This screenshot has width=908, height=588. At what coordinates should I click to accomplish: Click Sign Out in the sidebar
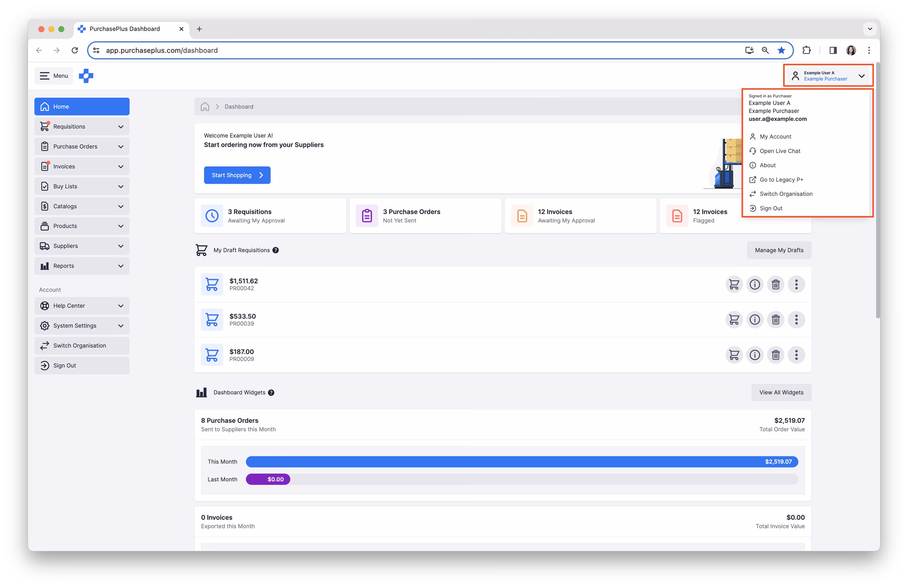coord(82,365)
